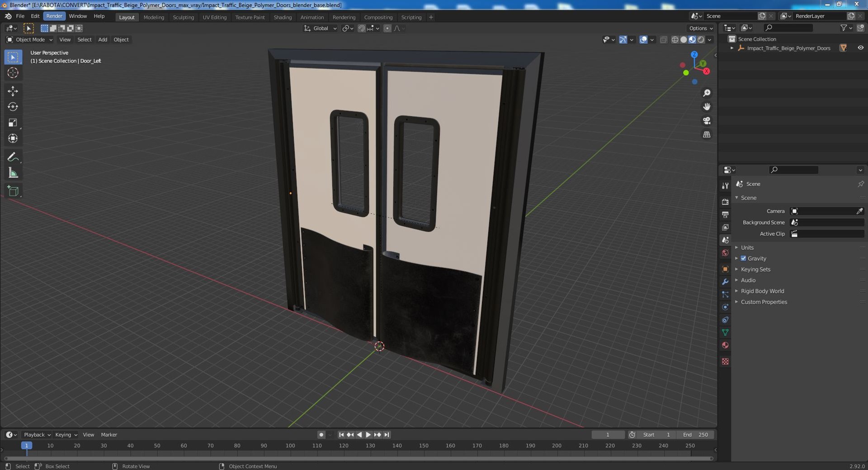The width and height of the screenshot is (868, 470).
Task: Click the outliner search field
Action: pyautogui.click(x=788, y=28)
